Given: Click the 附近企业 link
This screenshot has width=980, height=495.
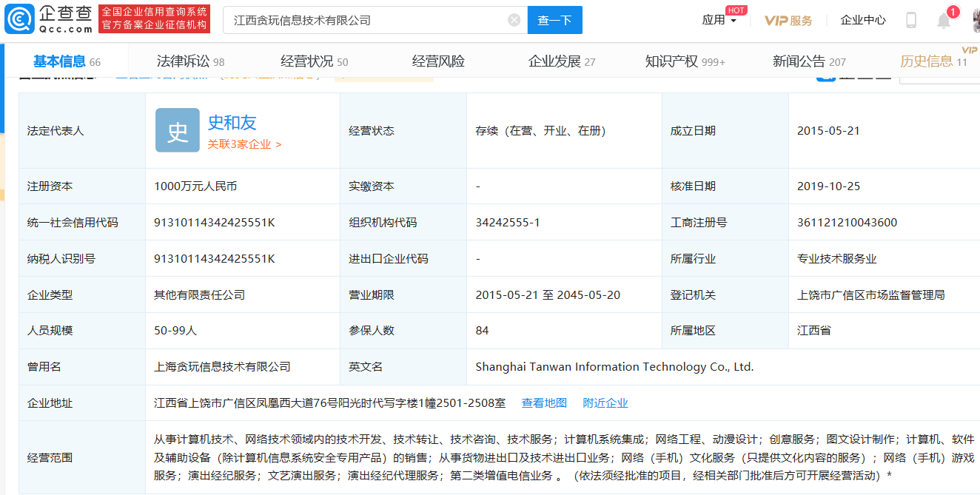Looking at the screenshot, I should [x=605, y=403].
